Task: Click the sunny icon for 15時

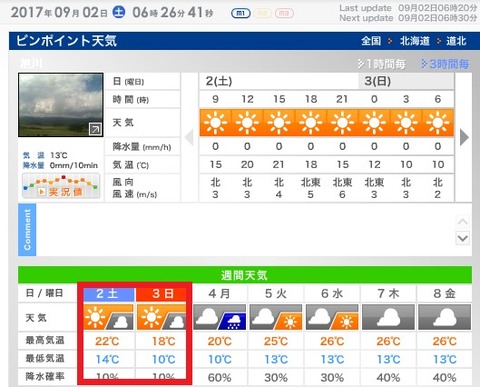Action: (279, 122)
